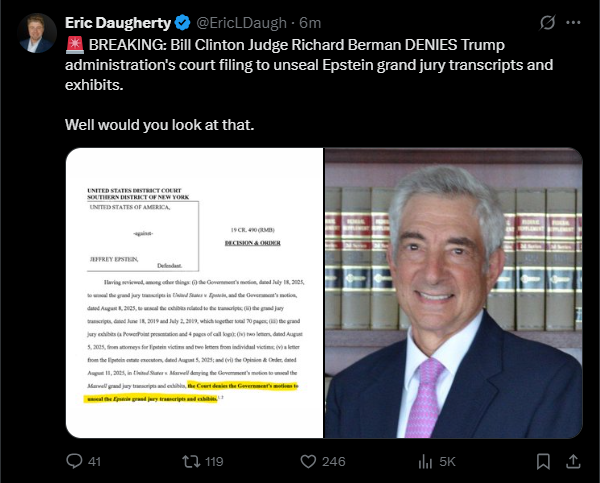This screenshot has width=600, height=483.
Task: View analytics via the bar chart icon
Action: tap(425, 462)
